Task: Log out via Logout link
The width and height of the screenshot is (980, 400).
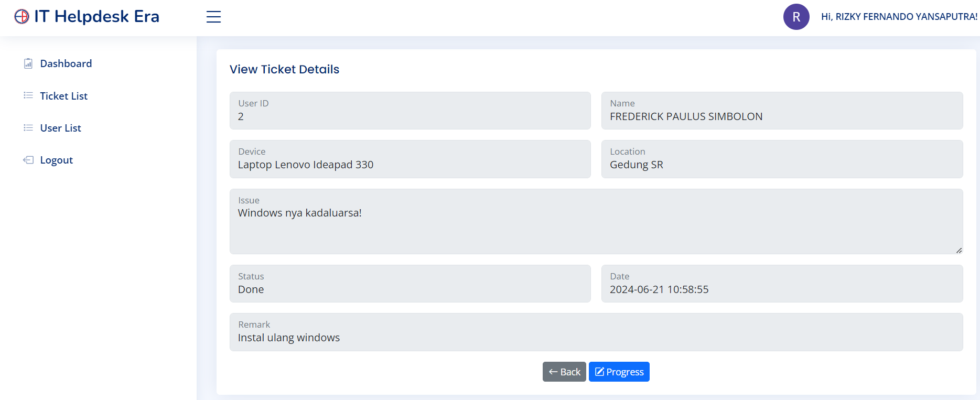Action: pos(57,160)
